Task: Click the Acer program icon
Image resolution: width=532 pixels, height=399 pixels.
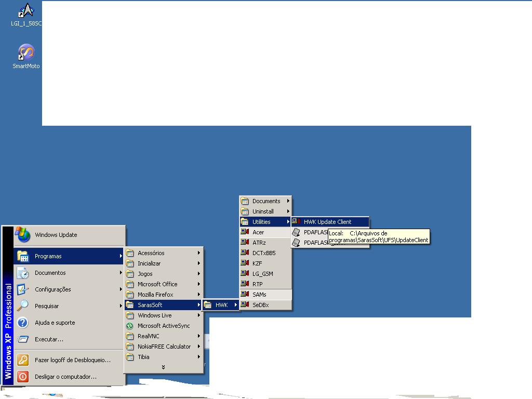Action: pos(245,232)
